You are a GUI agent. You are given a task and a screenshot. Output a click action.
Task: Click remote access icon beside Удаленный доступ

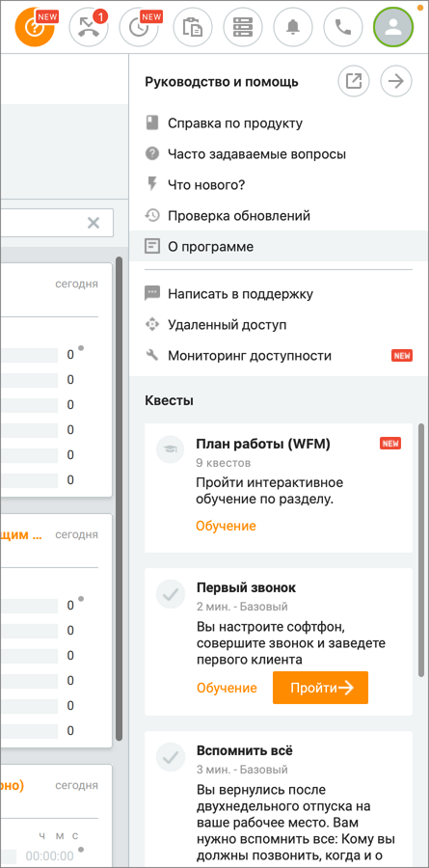pyautogui.click(x=152, y=324)
